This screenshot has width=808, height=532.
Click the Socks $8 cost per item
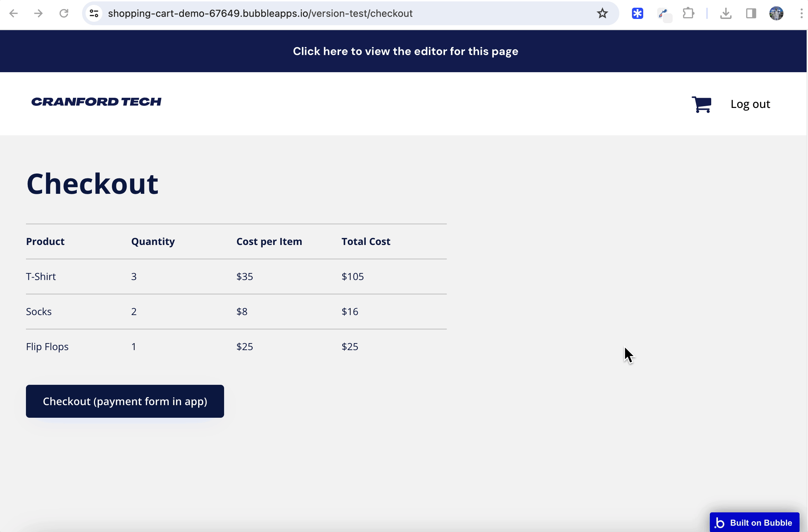click(x=242, y=312)
